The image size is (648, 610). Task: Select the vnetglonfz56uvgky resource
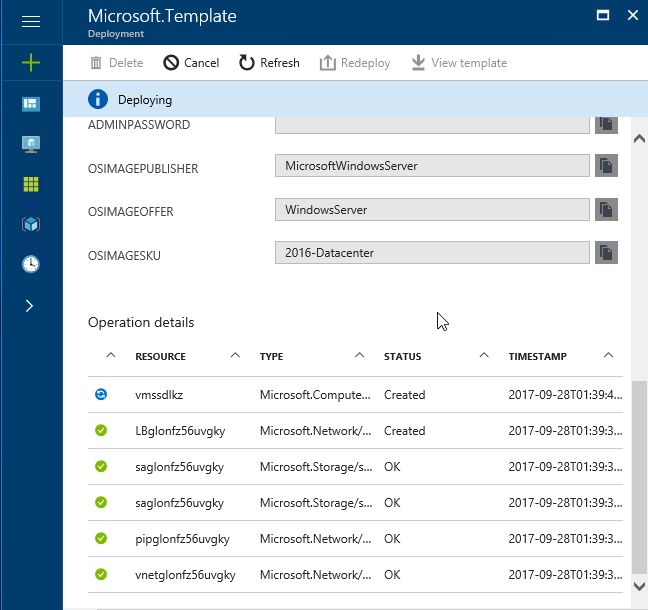[x=185, y=575]
